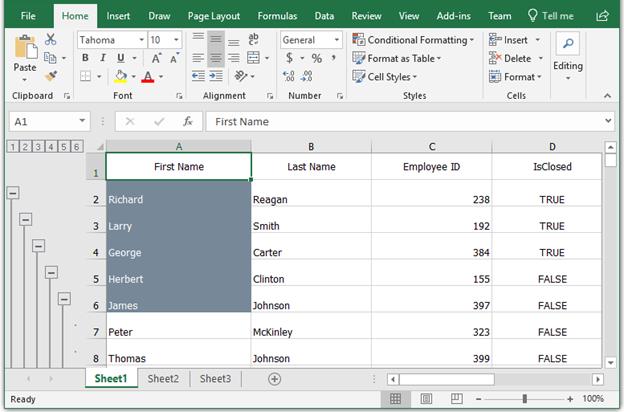Toggle Italic formatting

101,58
